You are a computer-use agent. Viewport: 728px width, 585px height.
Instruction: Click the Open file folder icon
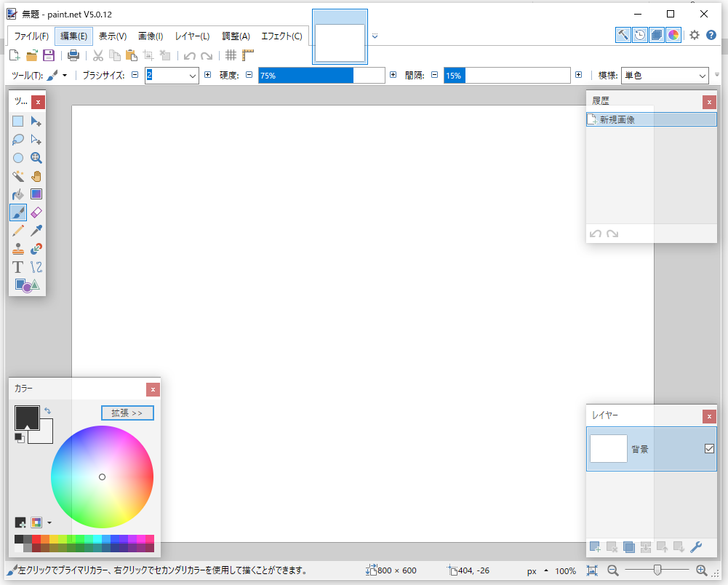coord(31,55)
